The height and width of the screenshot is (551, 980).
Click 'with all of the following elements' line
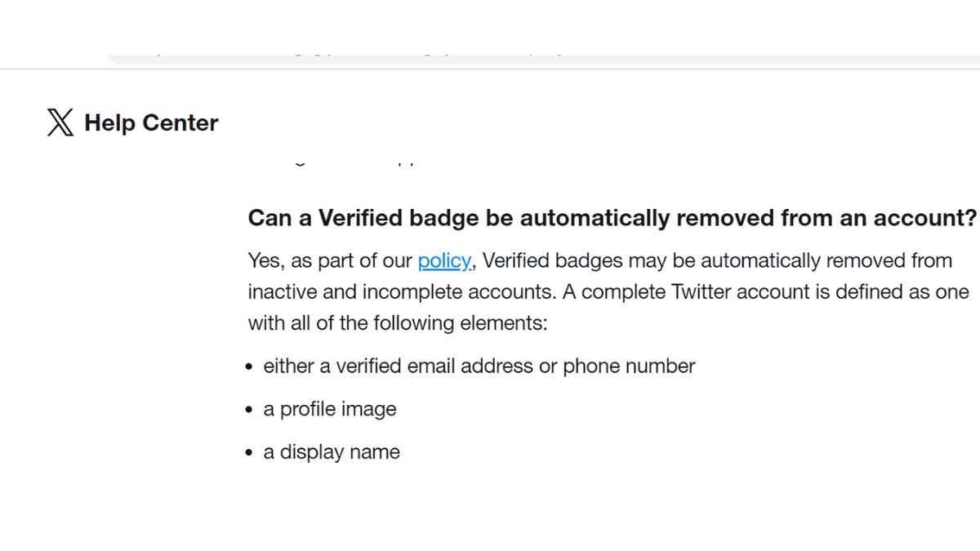click(x=397, y=323)
